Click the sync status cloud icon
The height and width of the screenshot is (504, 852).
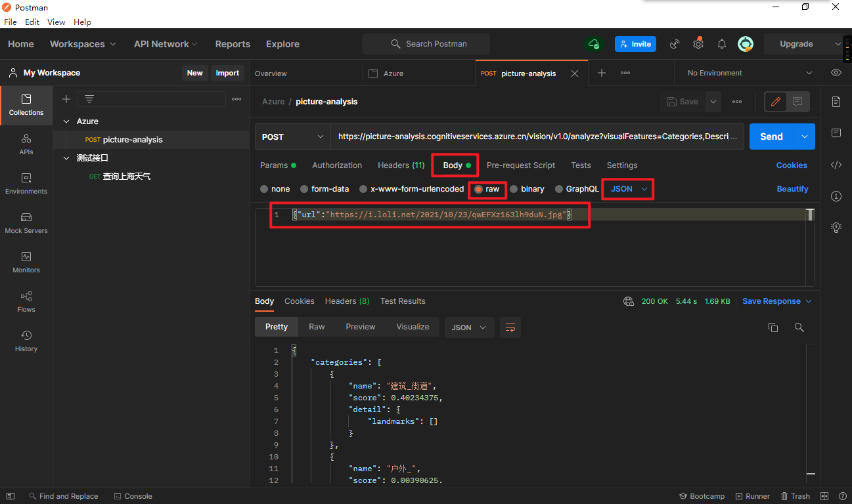pos(594,44)
